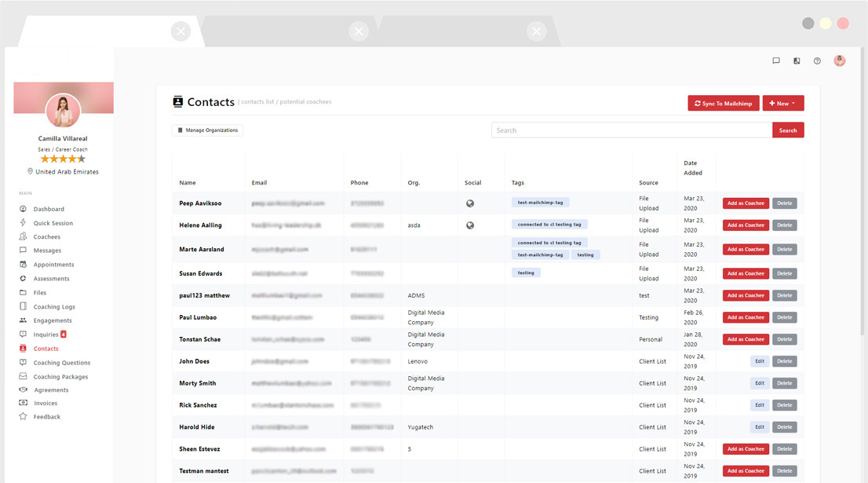Click the help question mark icon
The width and height of the screenshot is (868, 483).
817,60
